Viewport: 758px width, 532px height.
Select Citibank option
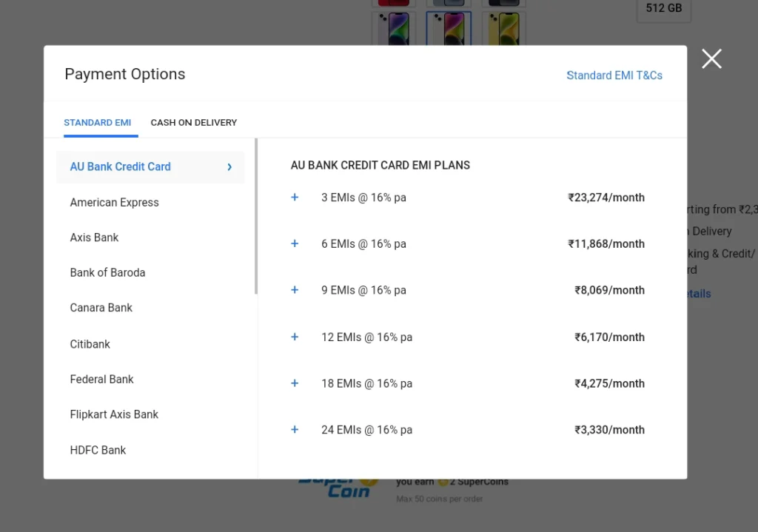click(90, 344)
